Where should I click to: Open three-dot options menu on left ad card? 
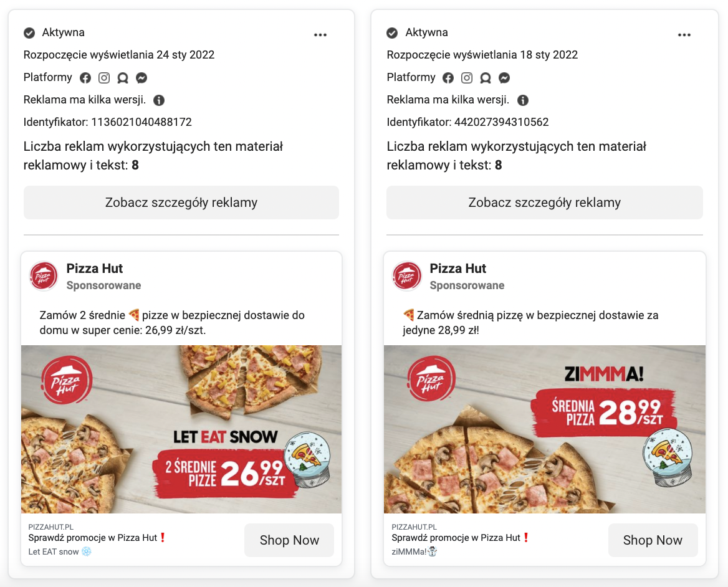tap(320, 35)
